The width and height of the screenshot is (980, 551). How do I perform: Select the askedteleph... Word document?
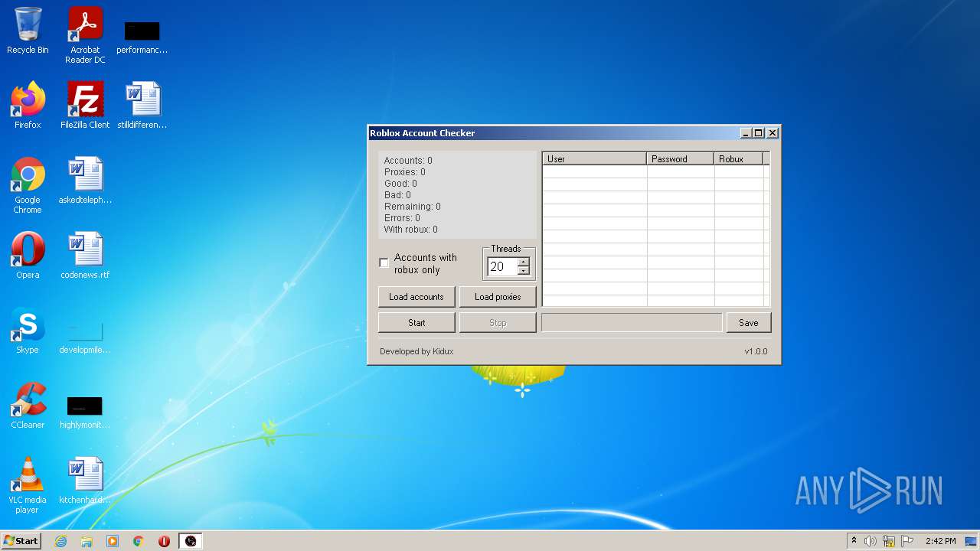(85, 180)
